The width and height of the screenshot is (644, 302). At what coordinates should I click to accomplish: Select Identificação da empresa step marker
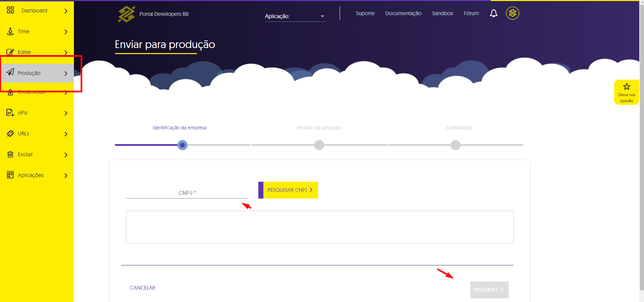click(182, 145)
